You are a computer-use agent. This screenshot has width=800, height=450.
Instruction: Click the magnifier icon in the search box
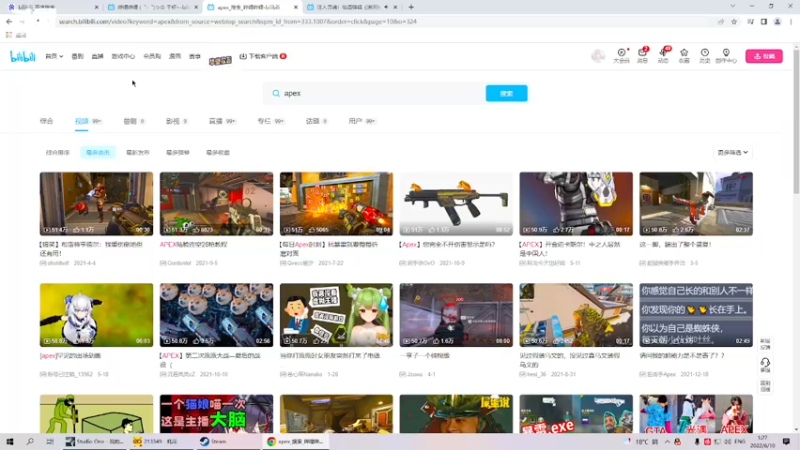coord(276,93)
